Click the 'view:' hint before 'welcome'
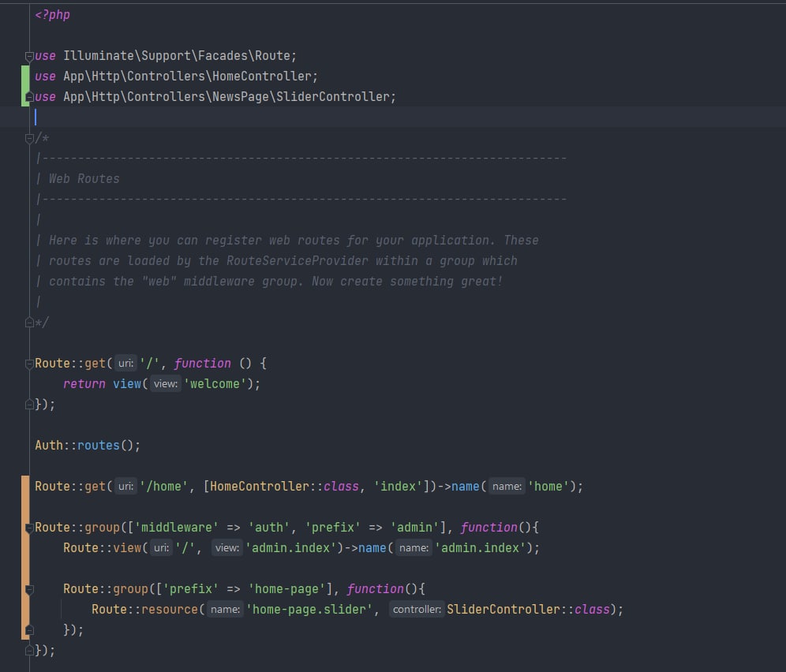The width and height of the screenshot is (786, 672). click(166, 384)
